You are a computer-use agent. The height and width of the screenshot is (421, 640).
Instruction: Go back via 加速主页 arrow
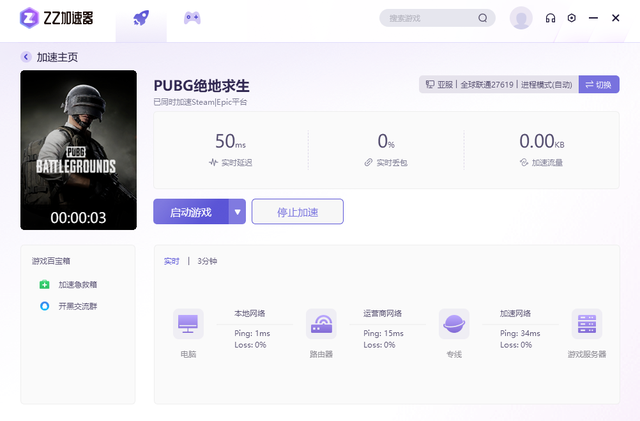pyautogui.click(x=26, y=57)
